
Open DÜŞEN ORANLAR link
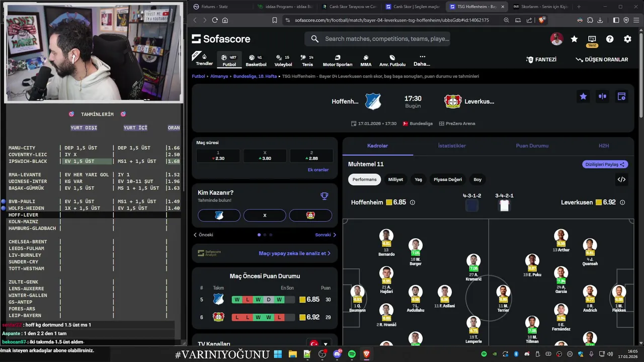602,59
